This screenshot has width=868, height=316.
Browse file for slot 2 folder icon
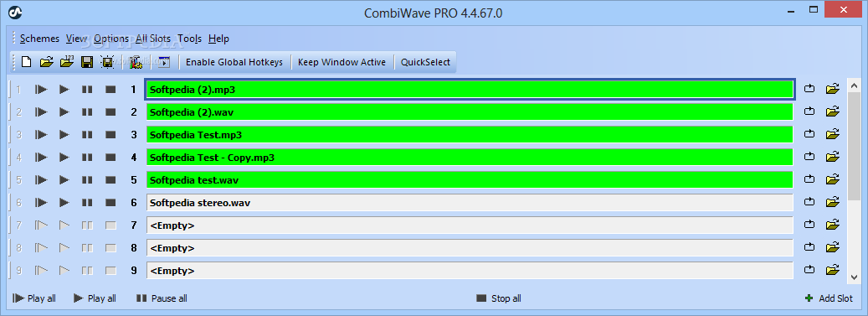(833, 111)
